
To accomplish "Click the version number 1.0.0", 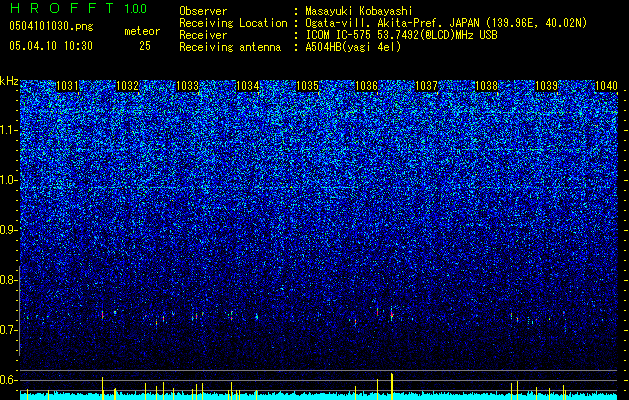I will [136, 9].
